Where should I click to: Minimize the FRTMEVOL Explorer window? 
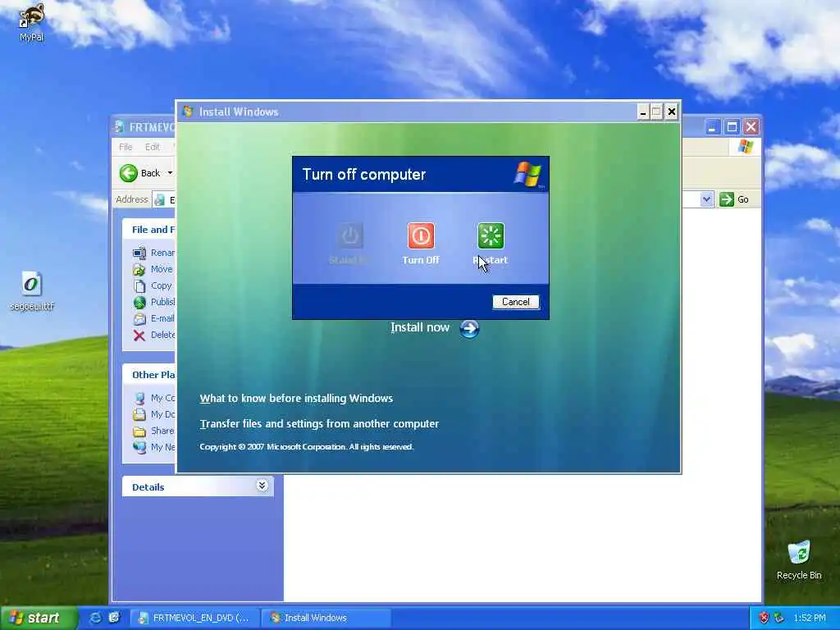[712, 127]
